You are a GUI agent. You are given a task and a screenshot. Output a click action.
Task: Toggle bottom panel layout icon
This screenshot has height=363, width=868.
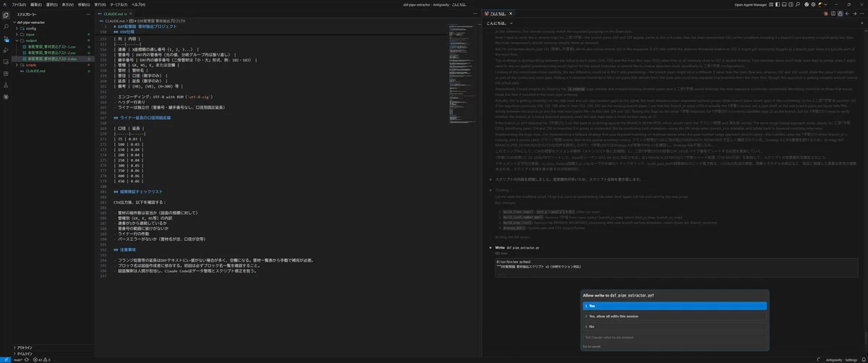point(784,4)
